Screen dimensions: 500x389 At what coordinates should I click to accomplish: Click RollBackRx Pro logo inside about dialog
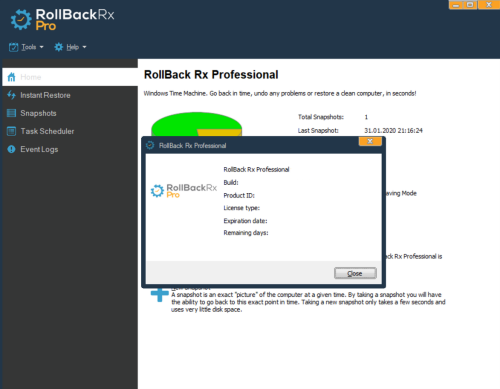[x=183, y=191]
